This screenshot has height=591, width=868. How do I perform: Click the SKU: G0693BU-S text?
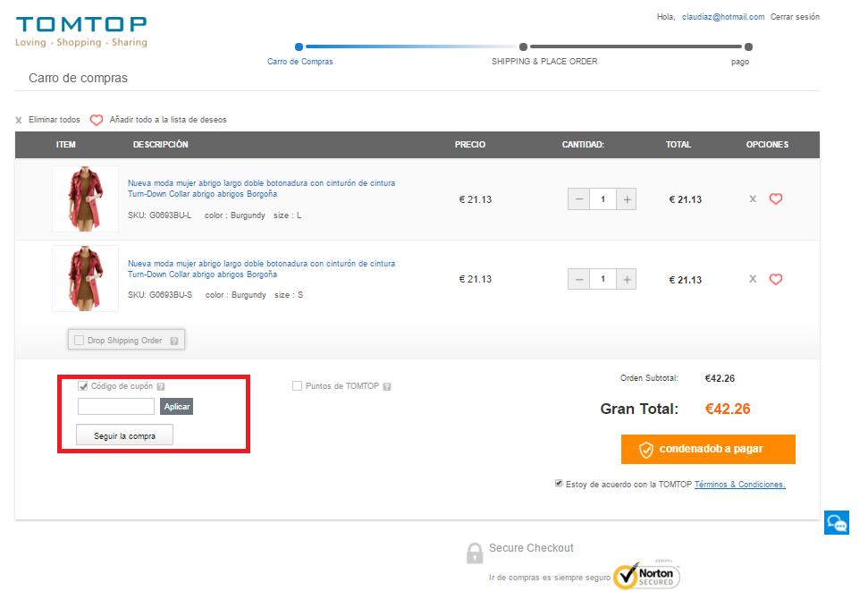pos(160,295)
